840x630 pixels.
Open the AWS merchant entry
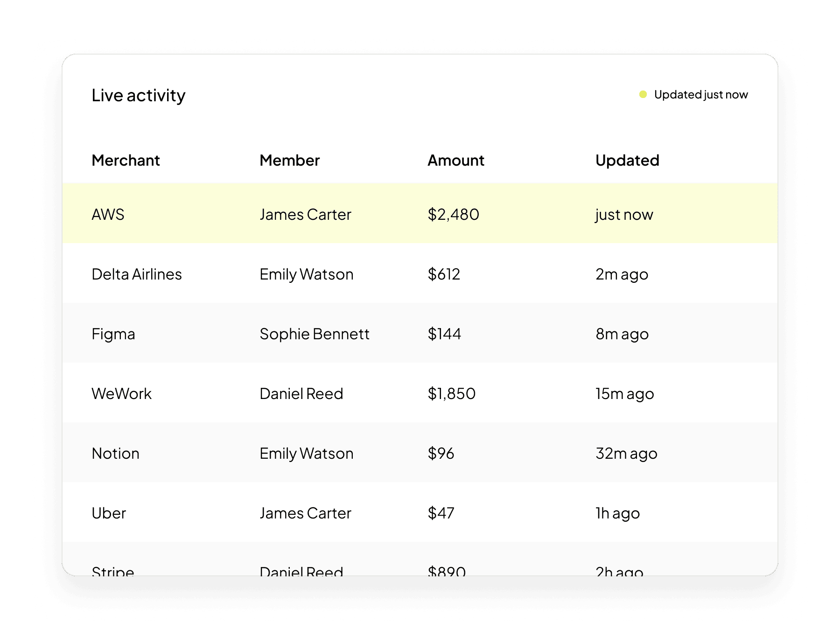pyautogui.click(x=108, y=215)
